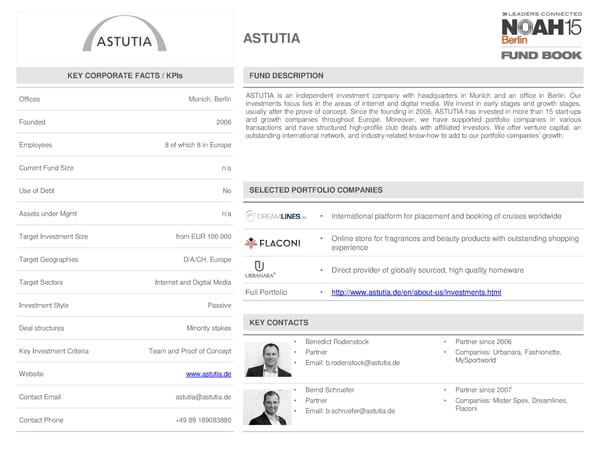The height and width of the screenshot is (450, 600).
Task: Select the Selected Portfolio Companies header
Action: coord(314,189)
